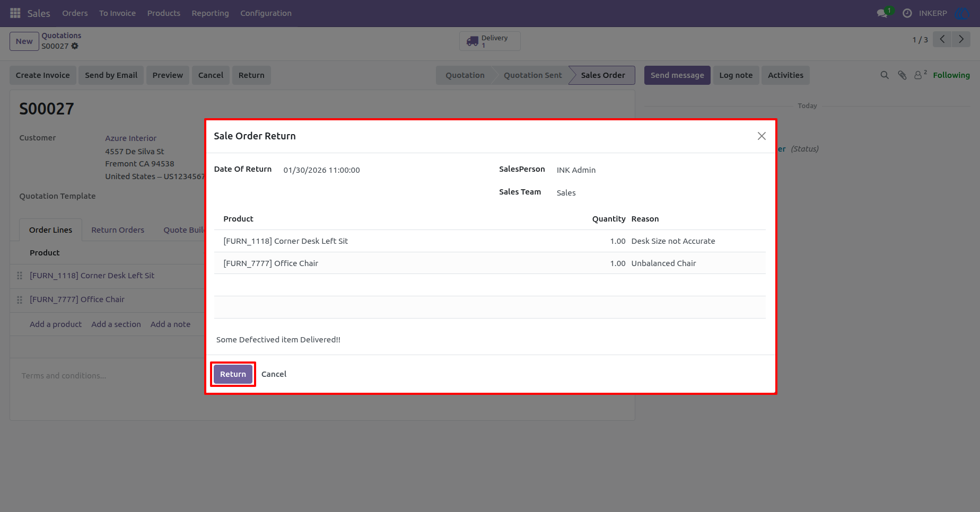Click Add a section link

[116, 324]
